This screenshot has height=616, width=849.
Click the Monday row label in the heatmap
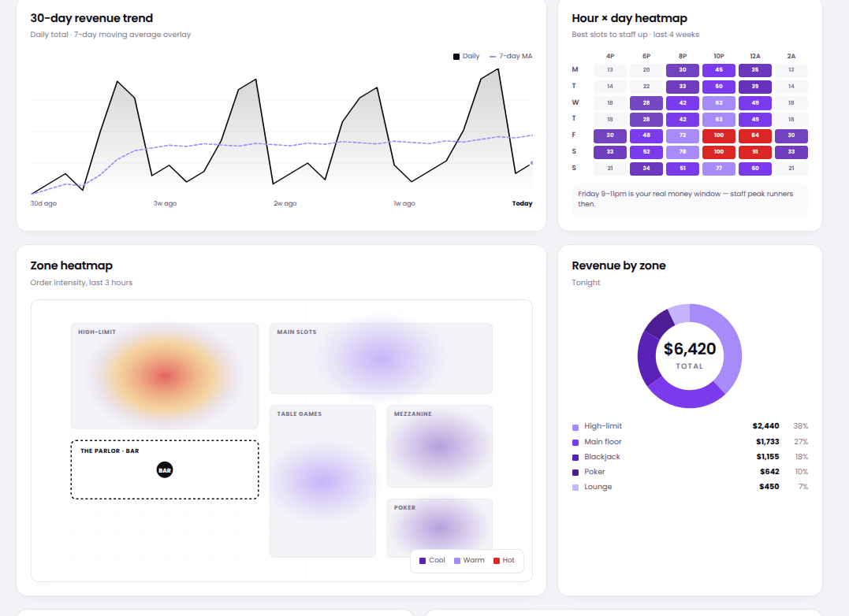click(x=575, y=69)
